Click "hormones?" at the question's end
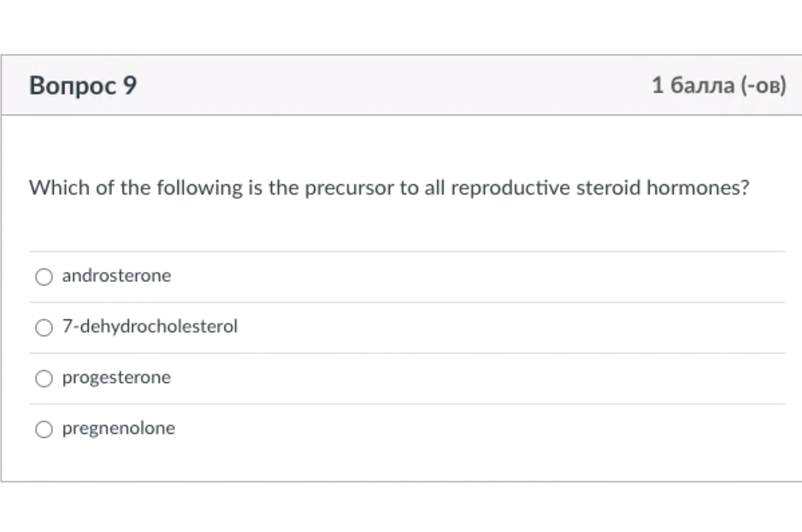802x532 pixels. coord(697,188)
